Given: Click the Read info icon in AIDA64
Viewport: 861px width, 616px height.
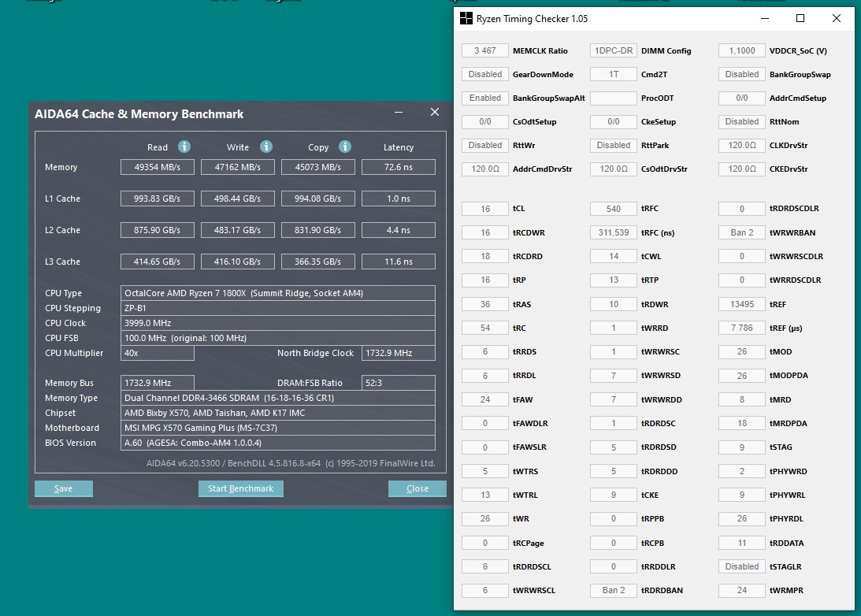Looking at the screenshot, I should click(x=184, y=147).
